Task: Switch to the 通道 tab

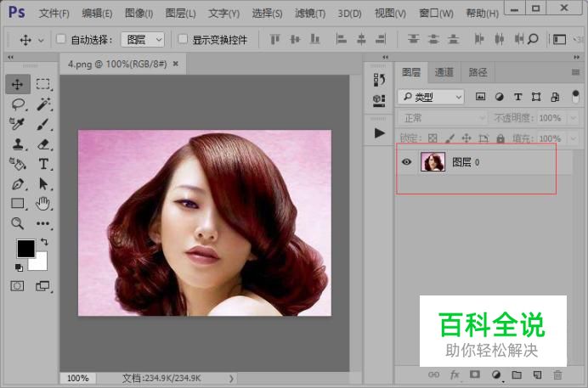Action: click(444, 72)
